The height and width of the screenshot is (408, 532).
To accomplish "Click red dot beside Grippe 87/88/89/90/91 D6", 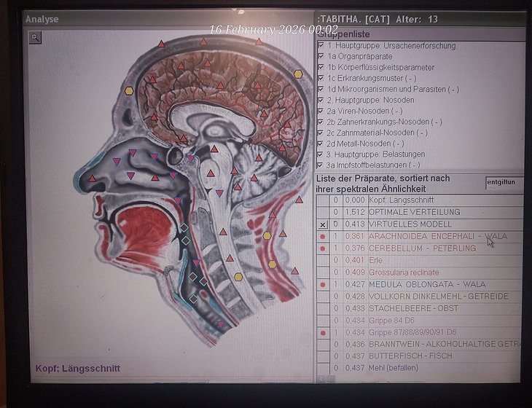I will (322, 332).
